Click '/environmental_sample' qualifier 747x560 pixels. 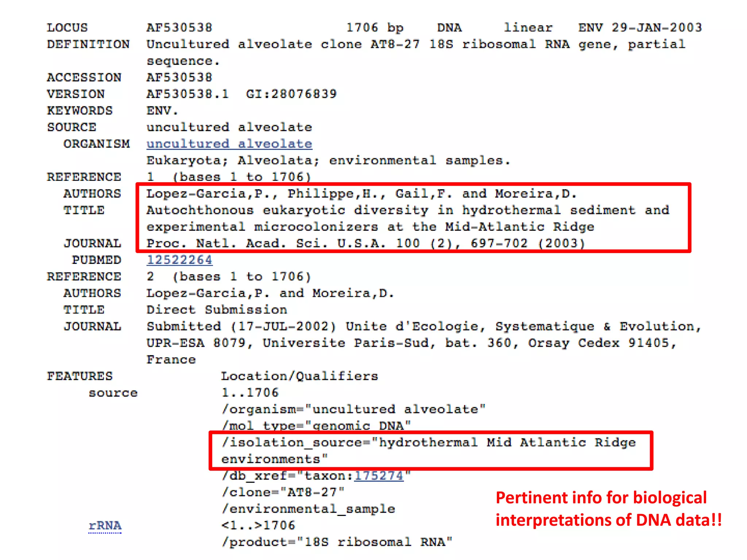coord(308,509)
